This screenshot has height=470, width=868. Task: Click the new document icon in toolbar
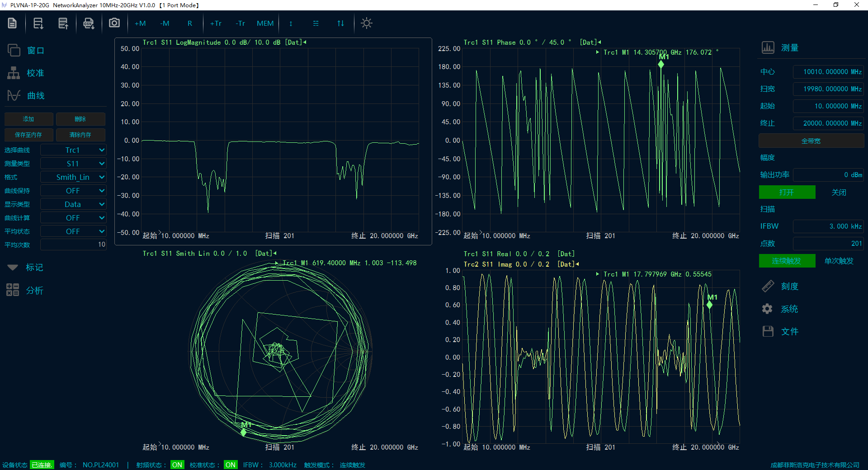click(12, 23)
